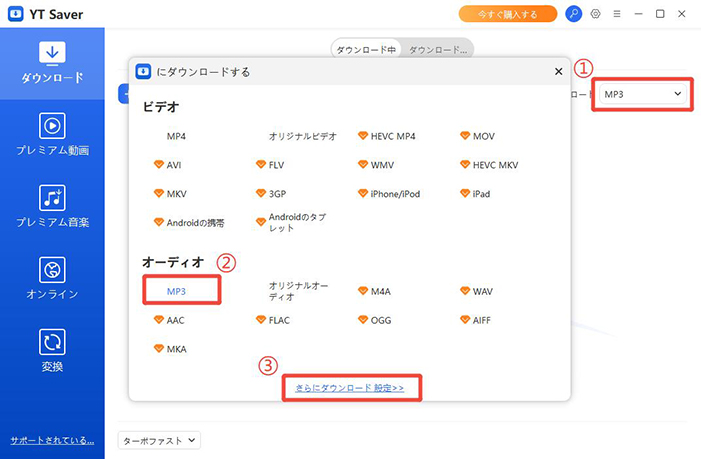Expand the MP3 format dropdown
Image resolution: width=701 pixels, height=459 pixels.
coord(643,94)
